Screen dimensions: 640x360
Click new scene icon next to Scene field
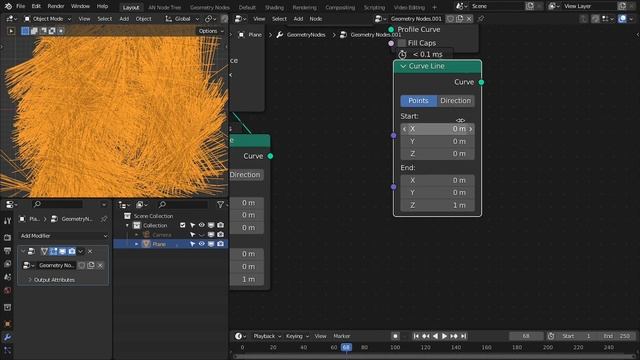(530, 6)
